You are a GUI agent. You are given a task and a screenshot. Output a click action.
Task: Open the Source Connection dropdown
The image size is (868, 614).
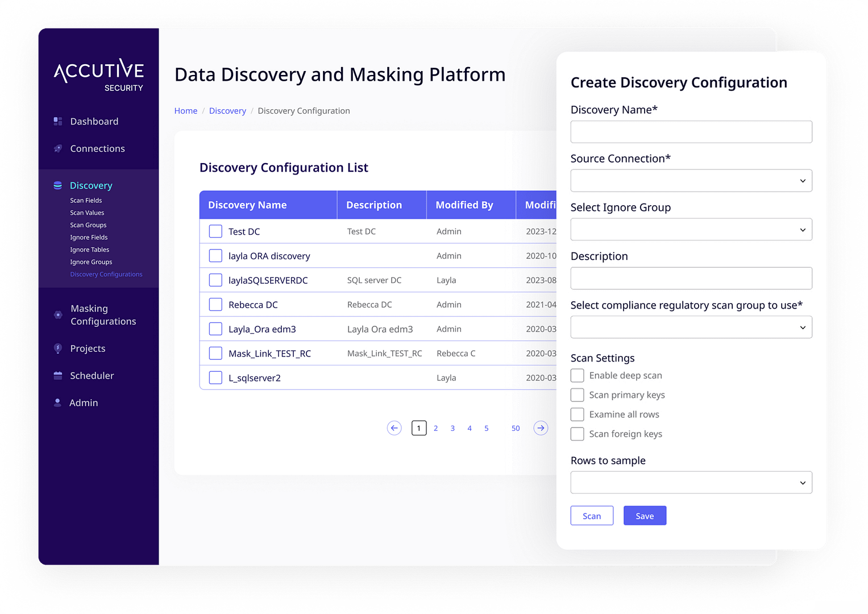[691, 181]
